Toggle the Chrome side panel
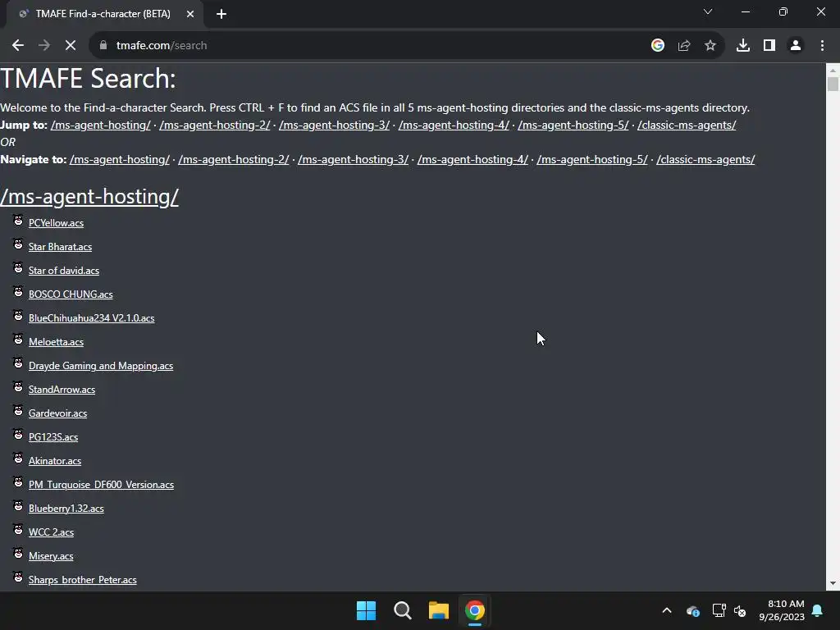This screenshot has width=840, height=630. 769,46
